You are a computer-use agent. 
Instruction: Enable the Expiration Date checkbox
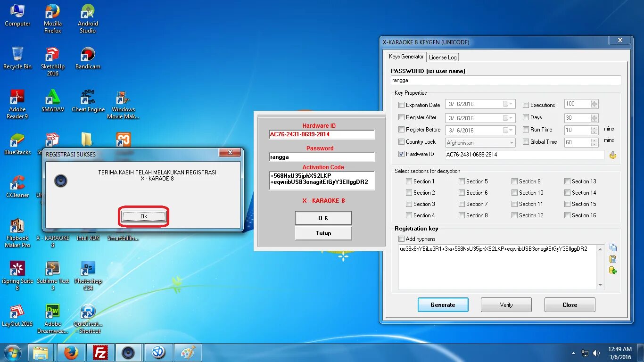tap(401, 105)
